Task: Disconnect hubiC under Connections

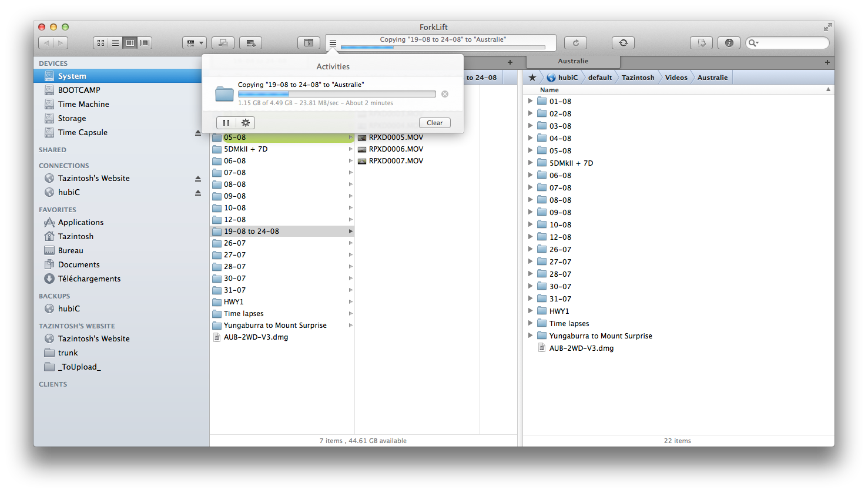Action: (x=198, y=193)
